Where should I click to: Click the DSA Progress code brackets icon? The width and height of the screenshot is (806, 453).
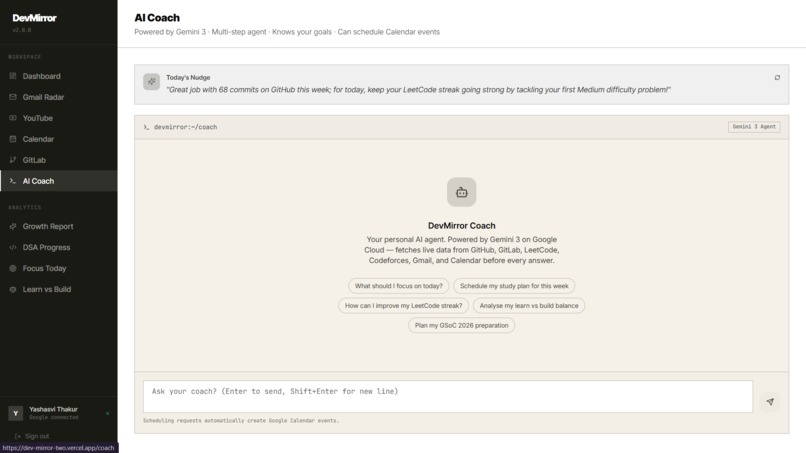point(13,247)
